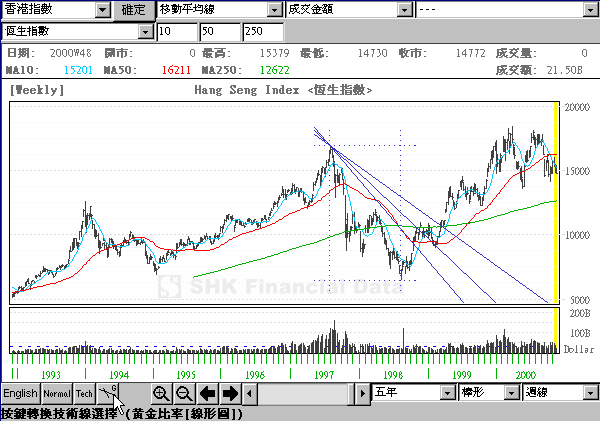Click the 確定 confirm button
This screenshot has height=421, width=600.
coord(132,9)
